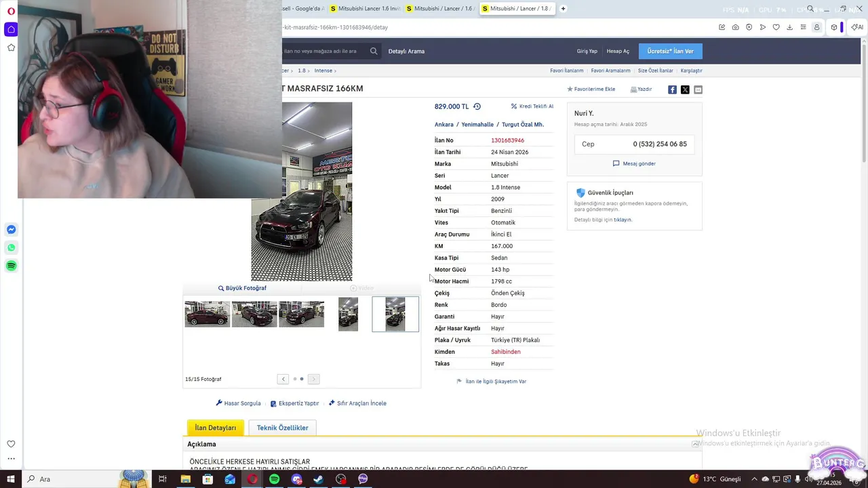Show hidden system tray icons

coord(754,479)
